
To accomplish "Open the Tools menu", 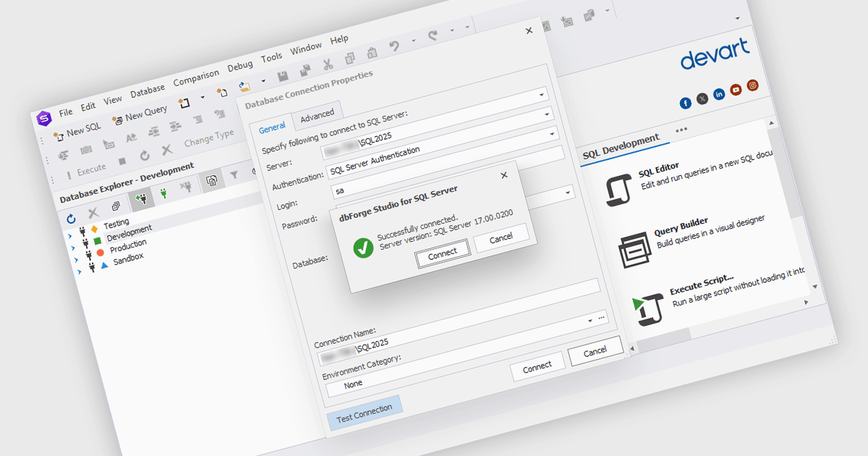I will click(271, 58).
